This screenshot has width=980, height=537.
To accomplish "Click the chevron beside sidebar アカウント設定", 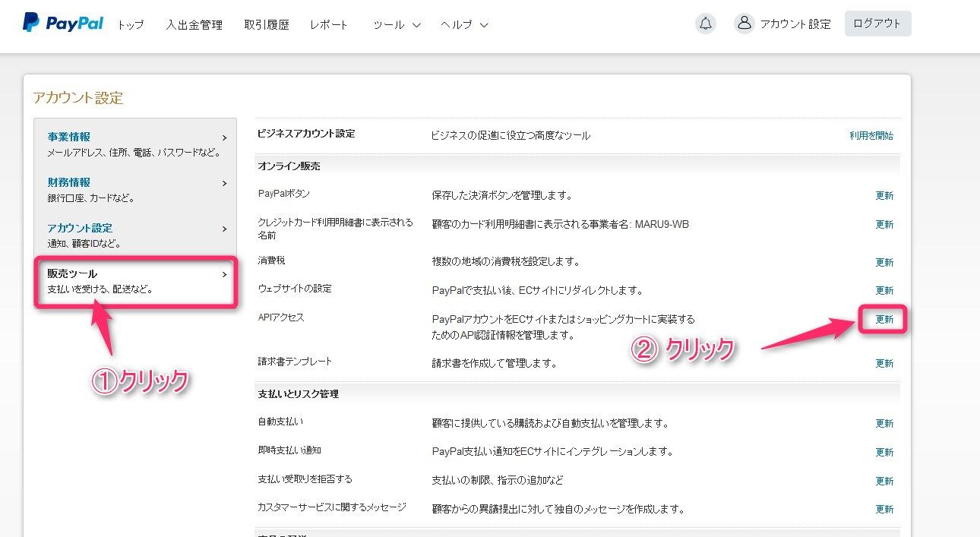I will point(224,229).
